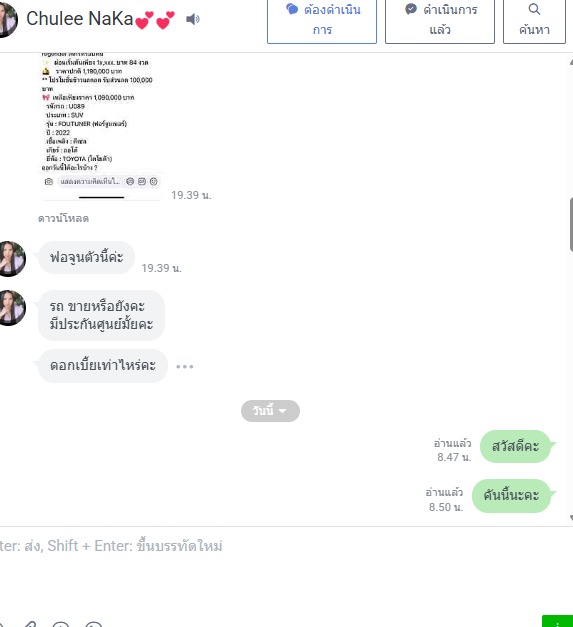Image resolution: width=573 pixels, height=627 pixels.
Task: Click avatar beside รถ ขายหรือยังคะ message
Action: pyautogui.click(x=12, y=308)
